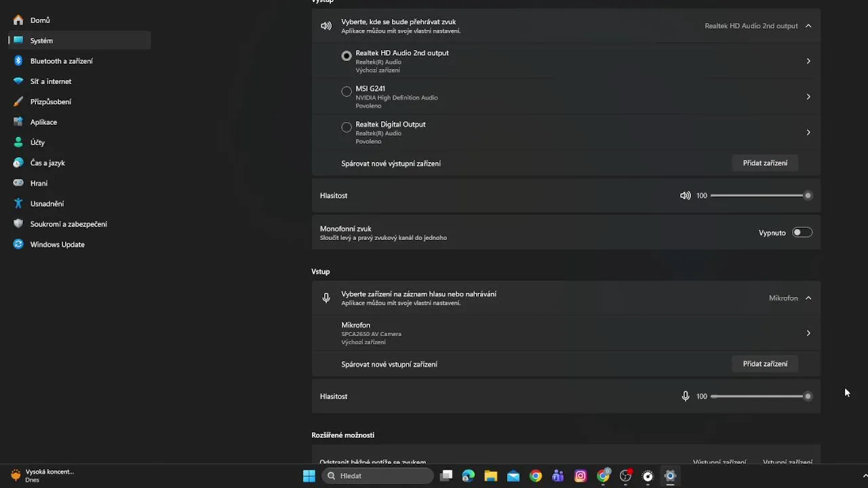The width and height of the screenshot is (868, 488).
Task: Mute input with the microphone volume icon
Action: [x=685, y=396]
